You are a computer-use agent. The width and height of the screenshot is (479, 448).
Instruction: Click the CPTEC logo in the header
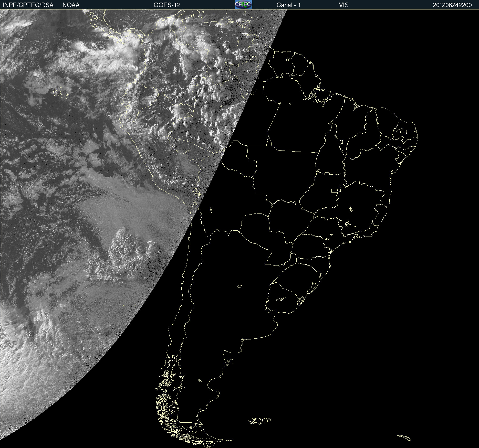point(243,5)
